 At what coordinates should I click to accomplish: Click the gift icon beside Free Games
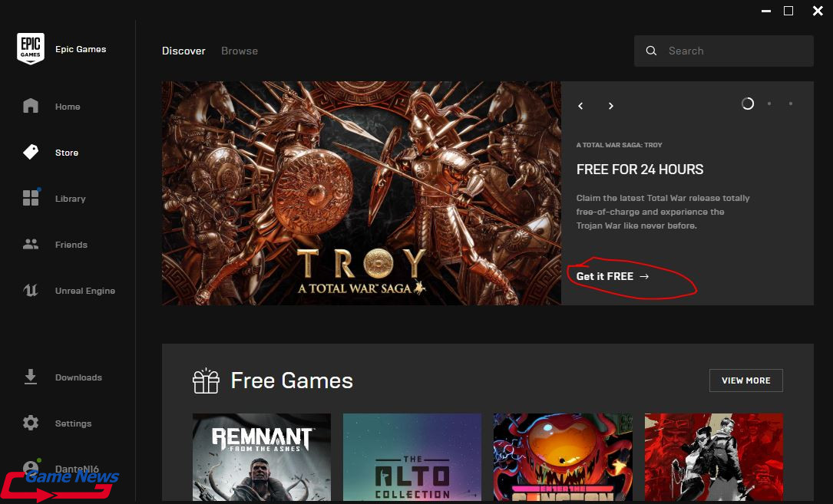point(206,380)
